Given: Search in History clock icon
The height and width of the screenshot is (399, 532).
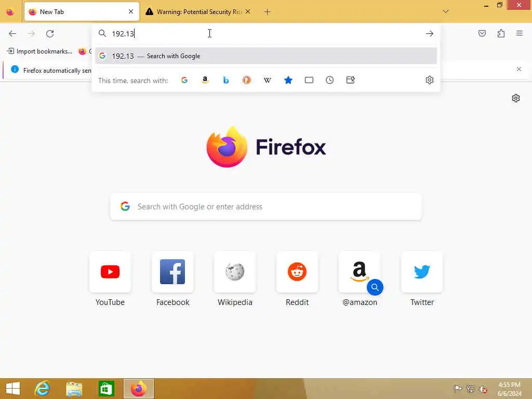Looking at the screenshot, I should [x=330, y=80].
